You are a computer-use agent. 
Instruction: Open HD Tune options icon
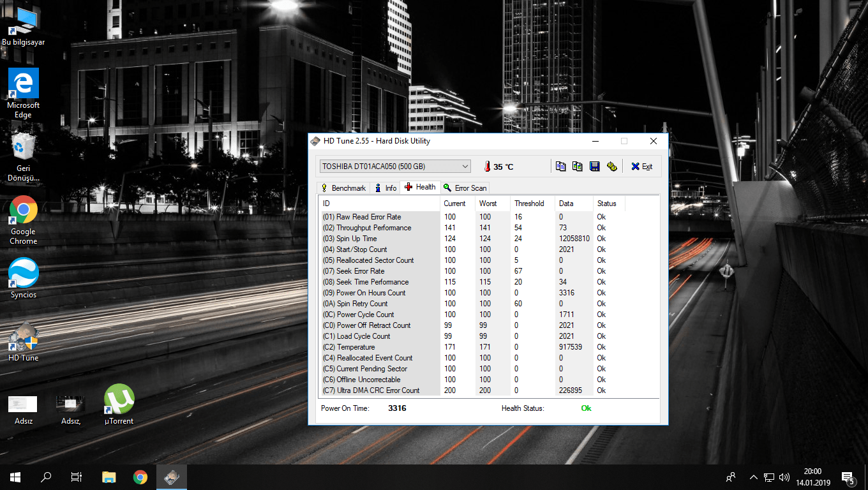[611, 167]
